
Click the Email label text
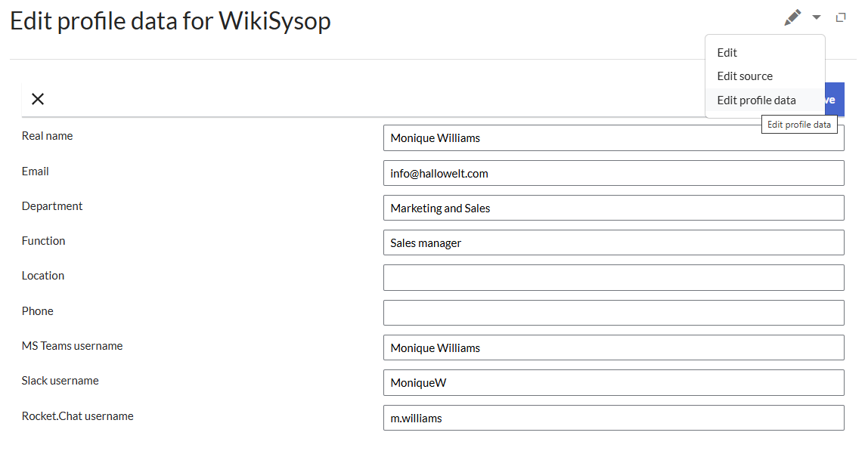coord(36,171)
